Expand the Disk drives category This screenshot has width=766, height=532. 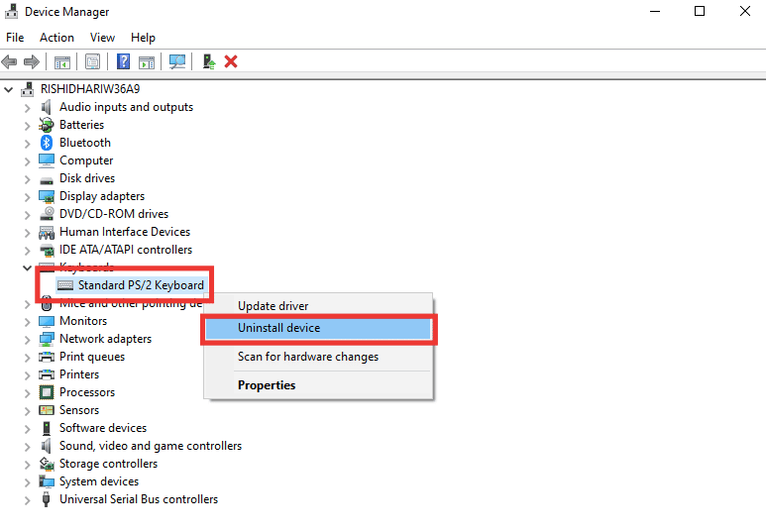(28, 179)
